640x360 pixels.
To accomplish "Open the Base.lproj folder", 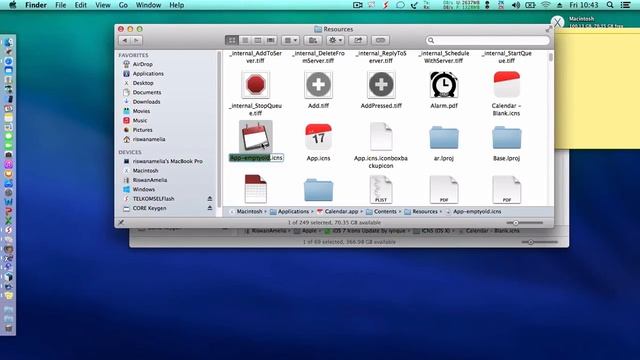I will [x=507, y=138].
